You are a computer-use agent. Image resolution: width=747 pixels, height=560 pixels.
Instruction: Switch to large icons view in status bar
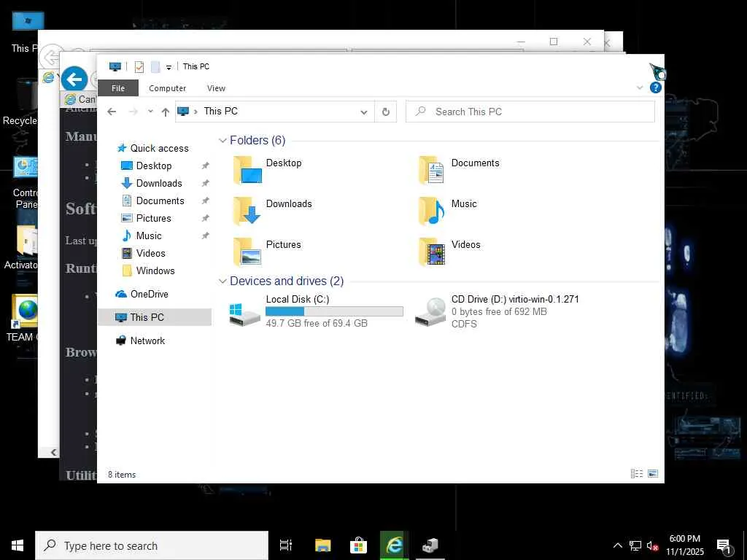[x=653, y=473]
